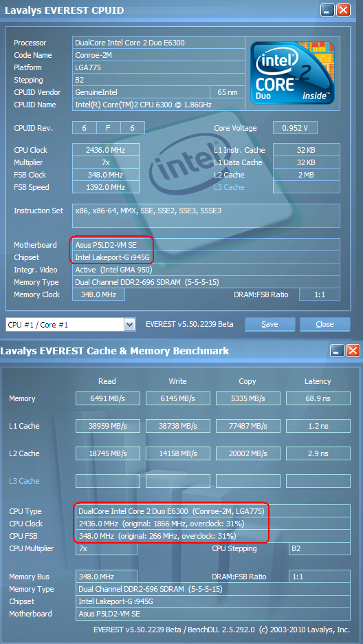The image size is (363, 644).
Task: Close the EVEREST CPUID window
Action: point(343,10)
